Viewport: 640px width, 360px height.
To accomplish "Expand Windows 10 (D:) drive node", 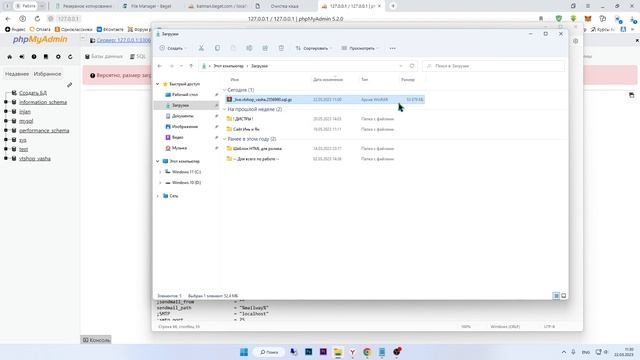I will [160, 183].
